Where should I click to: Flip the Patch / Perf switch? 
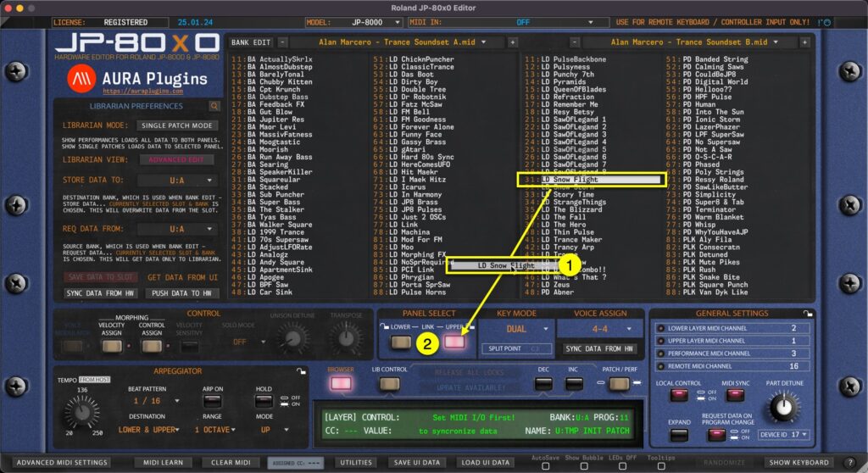pos(618,383)
